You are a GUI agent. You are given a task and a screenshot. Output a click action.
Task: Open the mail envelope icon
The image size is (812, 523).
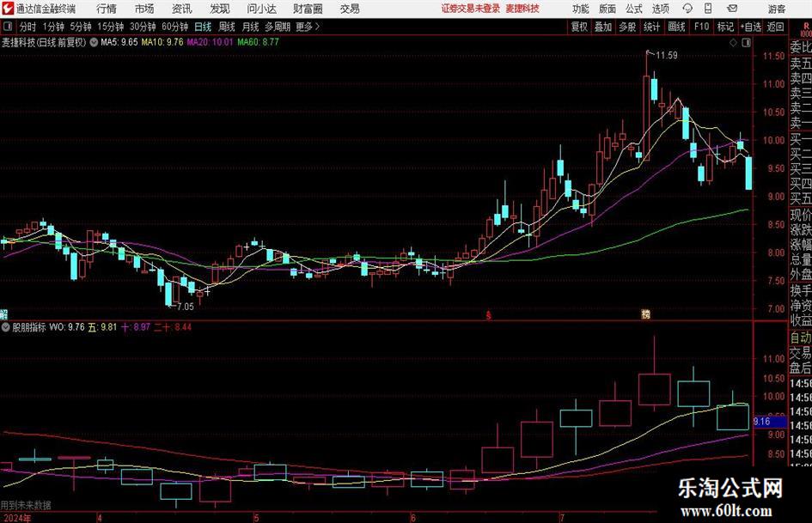tap(732, 9)
